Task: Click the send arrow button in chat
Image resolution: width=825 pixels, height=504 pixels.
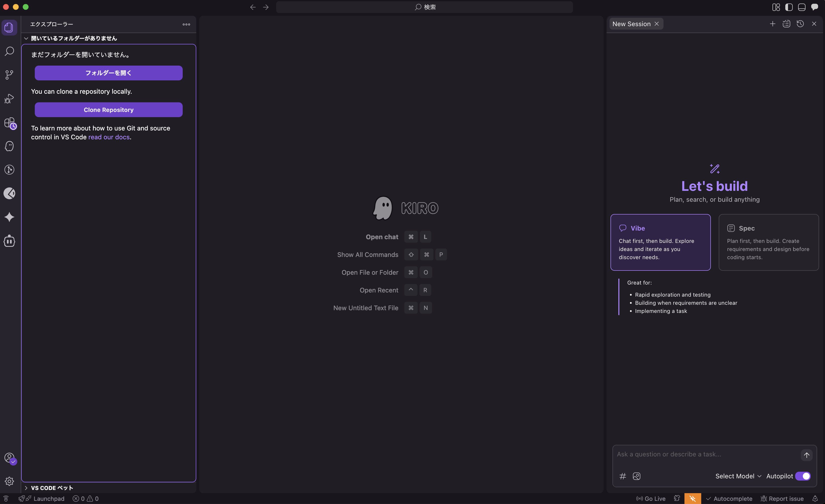Action: point(806,455)
